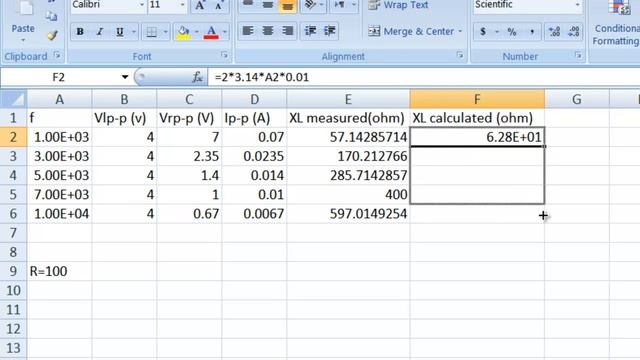Click the formula bar text =2*3.14*A2*0.01
Viewport: 640px width, 360px height.
[x=262, y=77]
